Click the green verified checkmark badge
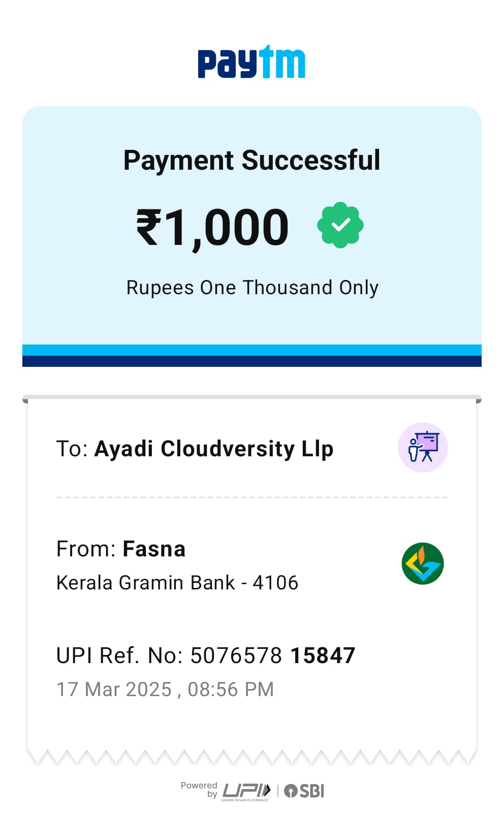Screen dimensions: 504x813 pyautogui.click(x=340, y=225)
